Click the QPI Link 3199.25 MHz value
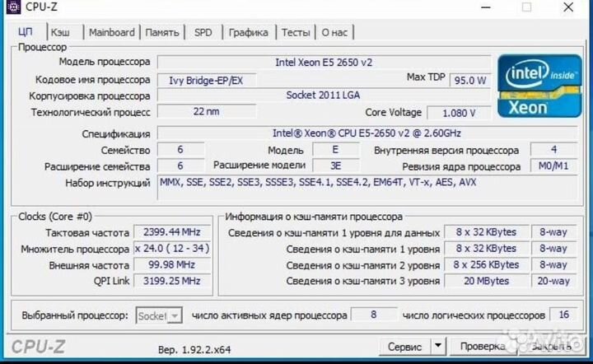The image size is (593, 364). pos(172,281)
